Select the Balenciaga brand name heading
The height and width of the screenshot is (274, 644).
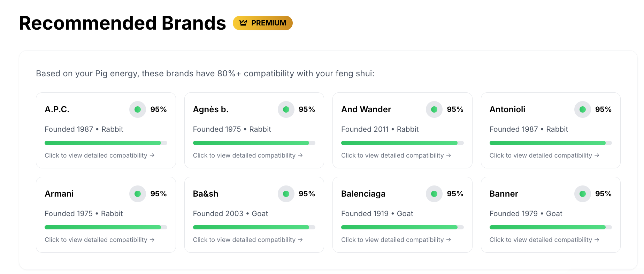point(363,194)
